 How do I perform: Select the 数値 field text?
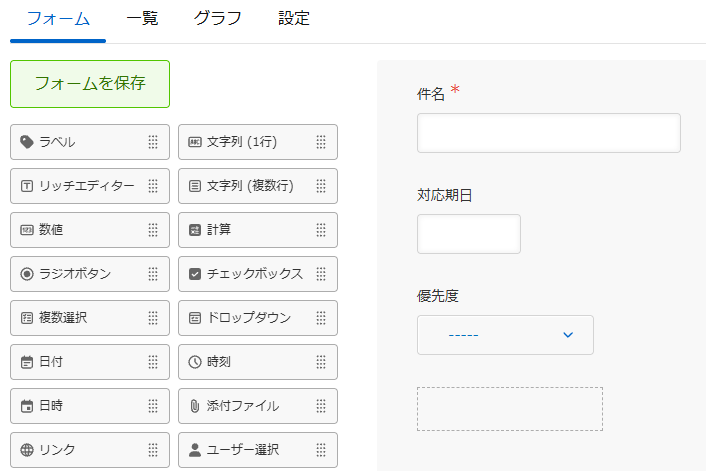[x=51, y=230]
